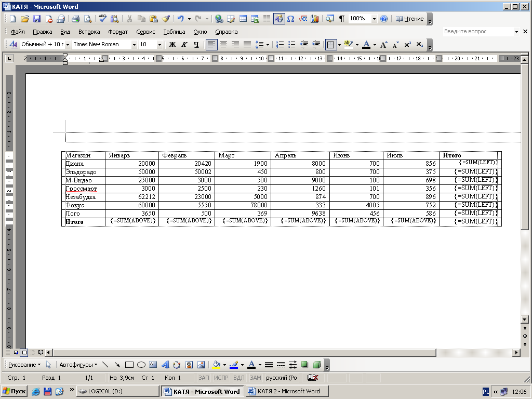Open Print Preview from the toolbar
The width and height of the screenshot is (532, 399).
[x=88, y=19]
